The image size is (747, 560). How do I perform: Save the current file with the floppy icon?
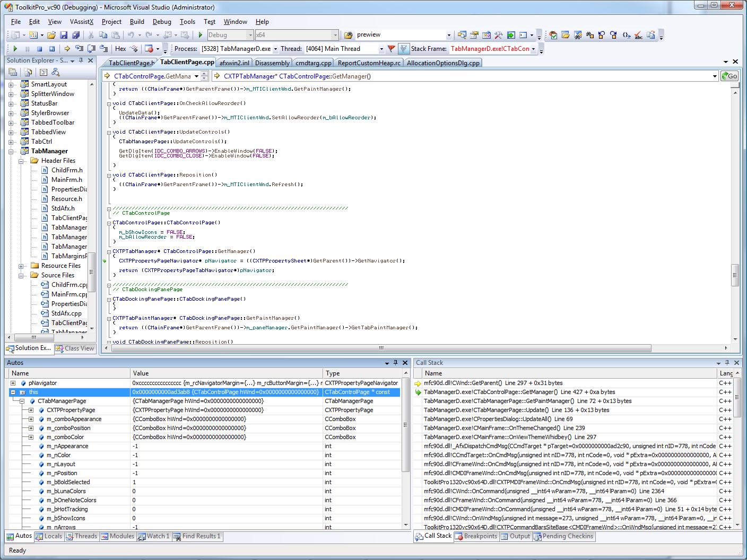[64, 35]
